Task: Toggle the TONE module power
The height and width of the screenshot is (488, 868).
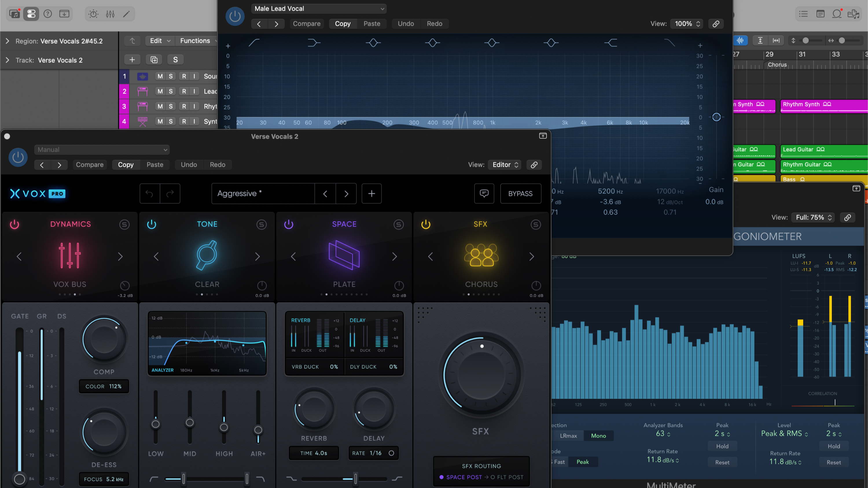Action: 152,224
